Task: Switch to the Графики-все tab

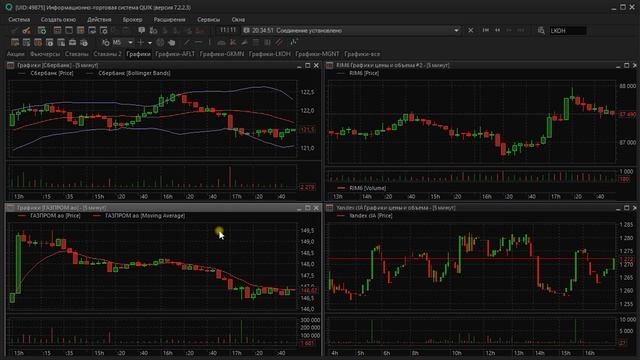Action: click(x=362, y=54)
